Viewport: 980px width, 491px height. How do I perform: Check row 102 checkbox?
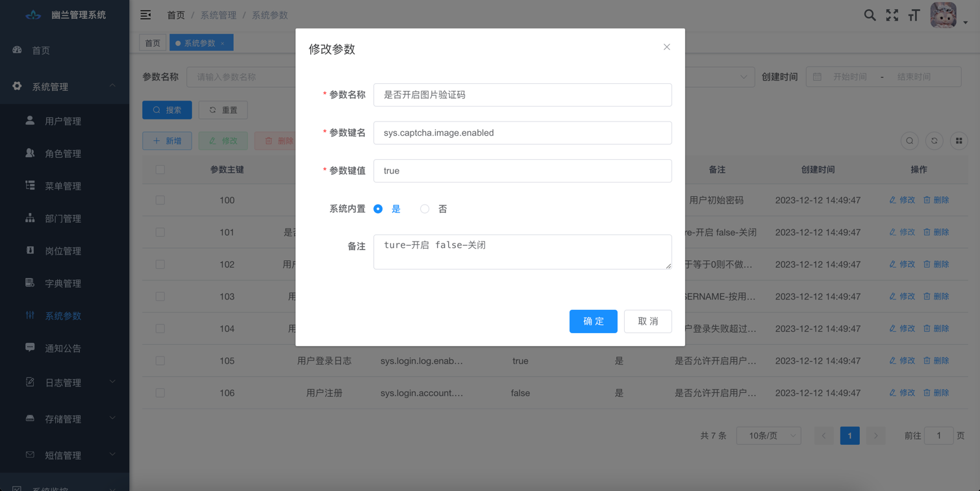[160, 264]
